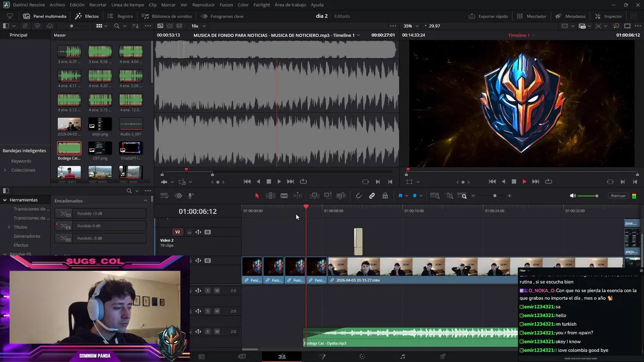Mute audio using the speaker icon
Screen dimensions: 644x362
pos(573,196)
